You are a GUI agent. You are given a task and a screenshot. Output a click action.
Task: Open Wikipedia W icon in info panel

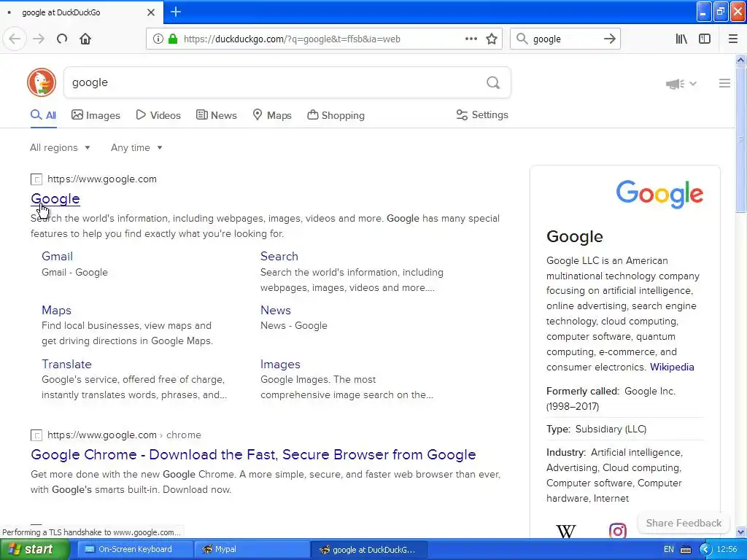click(x=566, y=531)
